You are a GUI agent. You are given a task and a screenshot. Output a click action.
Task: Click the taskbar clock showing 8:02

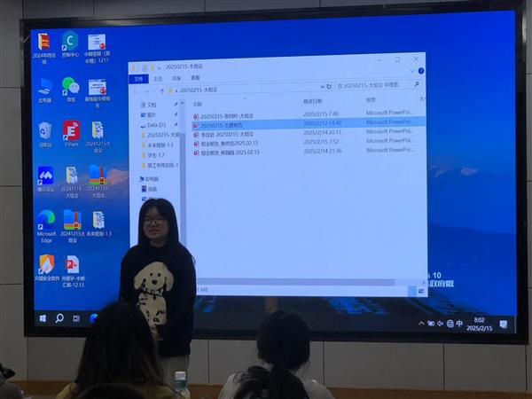tap(480, 323)
